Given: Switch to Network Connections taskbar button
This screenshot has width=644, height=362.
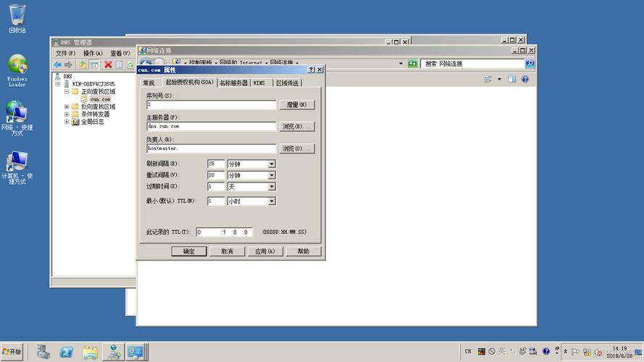Looking at the screenshot, I should [x=135, y=352].
